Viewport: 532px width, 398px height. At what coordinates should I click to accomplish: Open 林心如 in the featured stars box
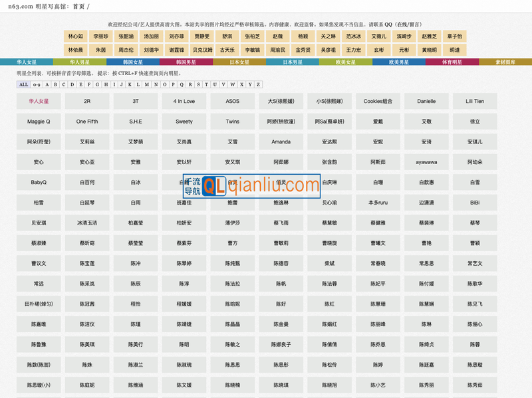click(76, 37)
